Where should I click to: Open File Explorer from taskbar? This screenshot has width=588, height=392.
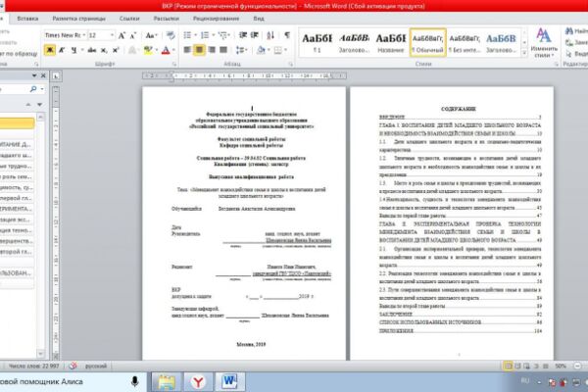167,382
